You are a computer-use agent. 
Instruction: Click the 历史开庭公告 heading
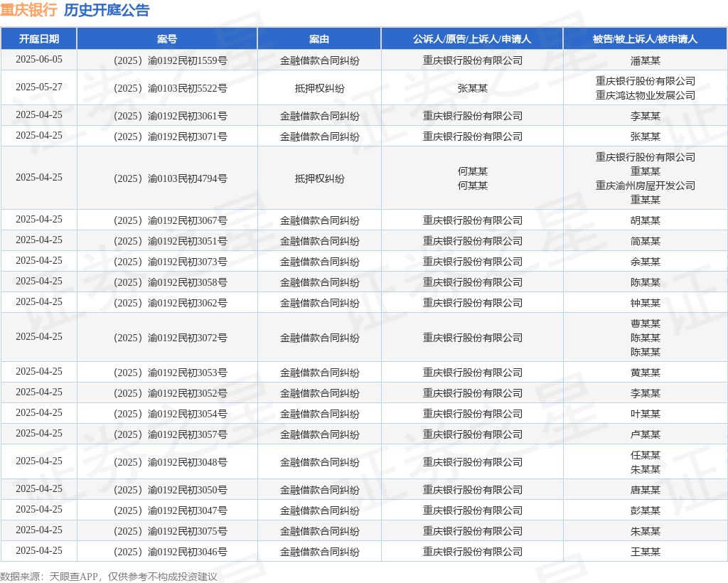pyautogui.click(x=107, y=10)
